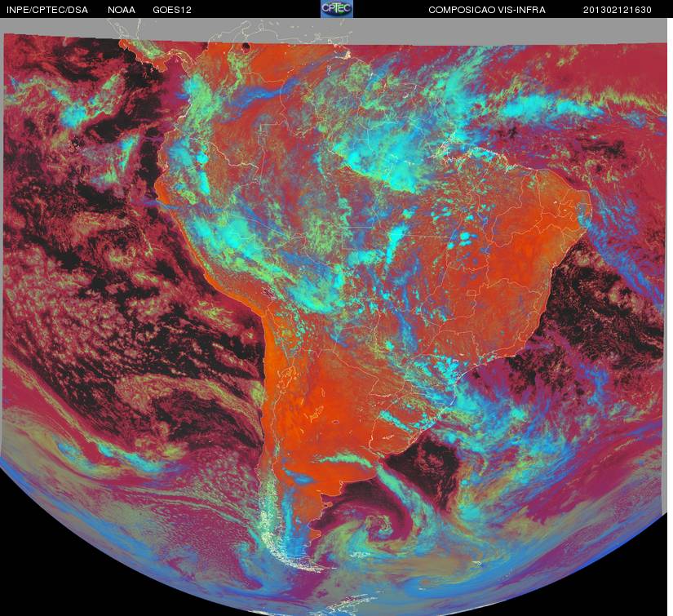This screenshot has height=616, width=673.
Task: Click the South America satellite image
Action: pos(334,317)
